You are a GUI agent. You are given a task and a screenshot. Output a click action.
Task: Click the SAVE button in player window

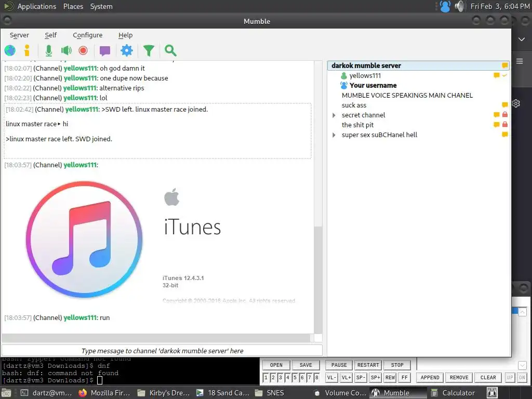pos(305,365)
